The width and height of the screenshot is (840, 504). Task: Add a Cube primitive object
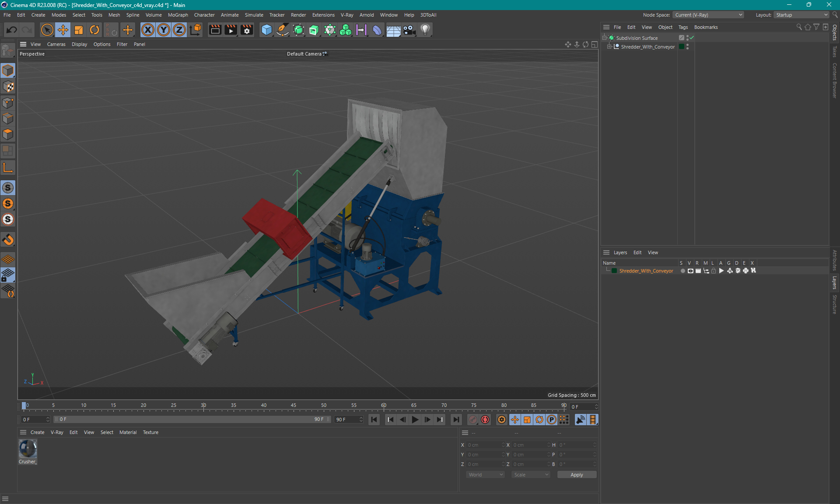tap(266, 30)
